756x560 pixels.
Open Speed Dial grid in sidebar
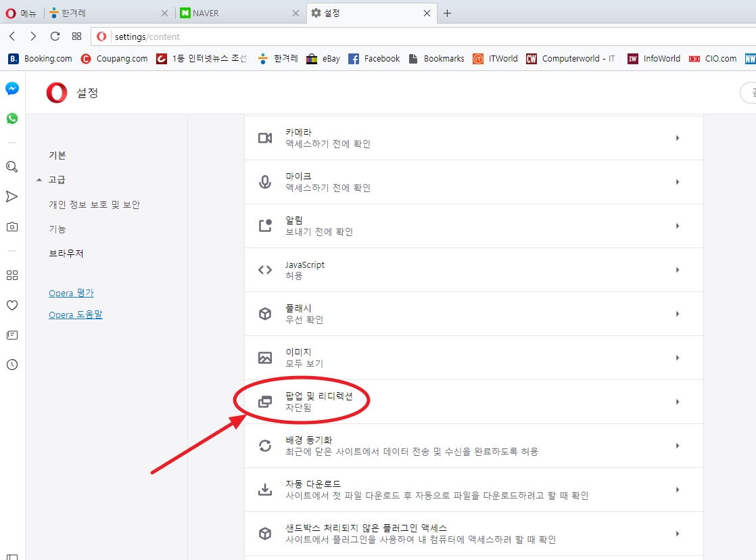click(x=12, y=275)
